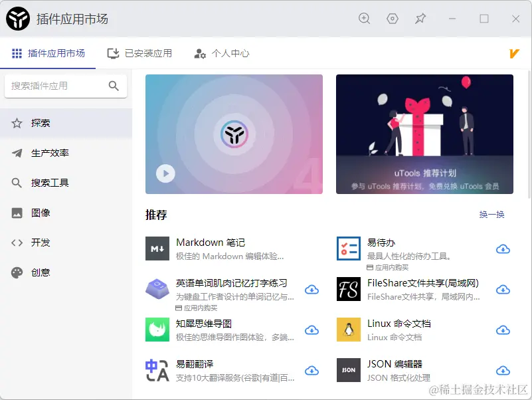Download the JSON 编辑器 plugin

point(503,371)
